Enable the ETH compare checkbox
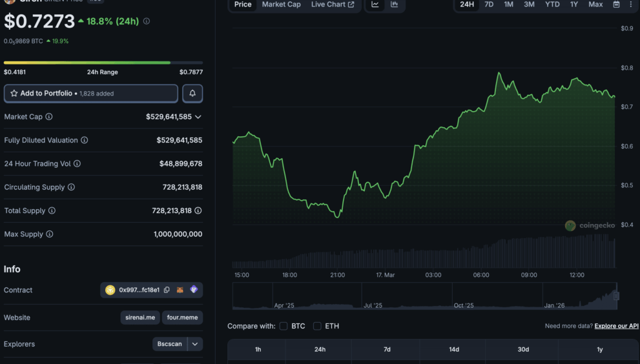 (x=317, y=326)
